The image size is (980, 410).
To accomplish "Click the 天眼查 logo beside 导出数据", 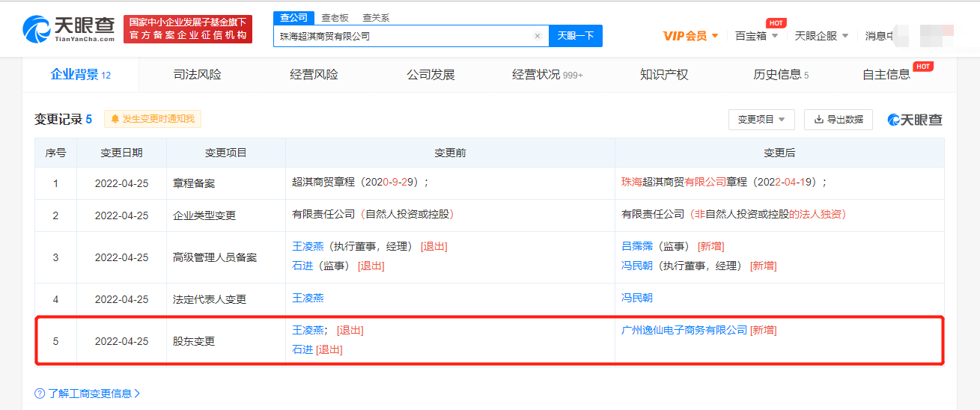I will coord(915,120).
